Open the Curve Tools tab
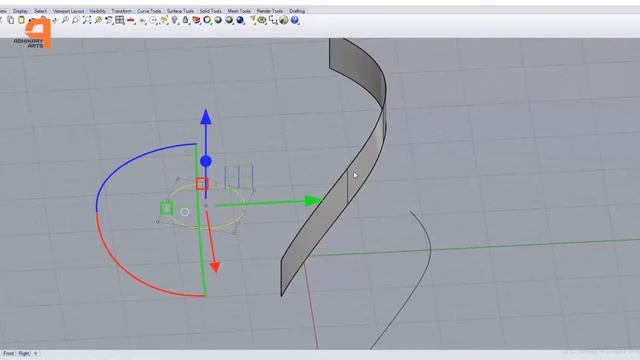The height and width of the screenshot is (360, 640). coord(149,11)
